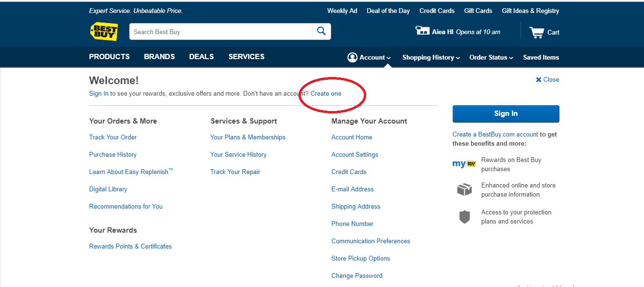Open Recommendations for You
The width and height of the screenshot is (644, 287).
click(126, 206)
